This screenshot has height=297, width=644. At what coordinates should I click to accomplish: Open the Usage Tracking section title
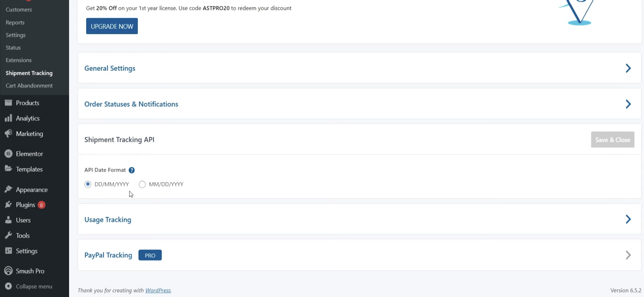[x=108, y=220]
